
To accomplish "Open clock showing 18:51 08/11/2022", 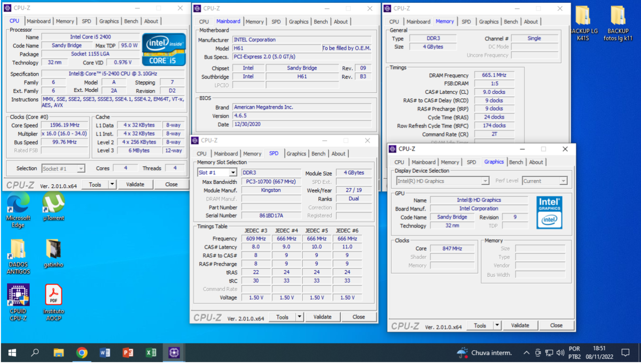I will tap(599, 353).
